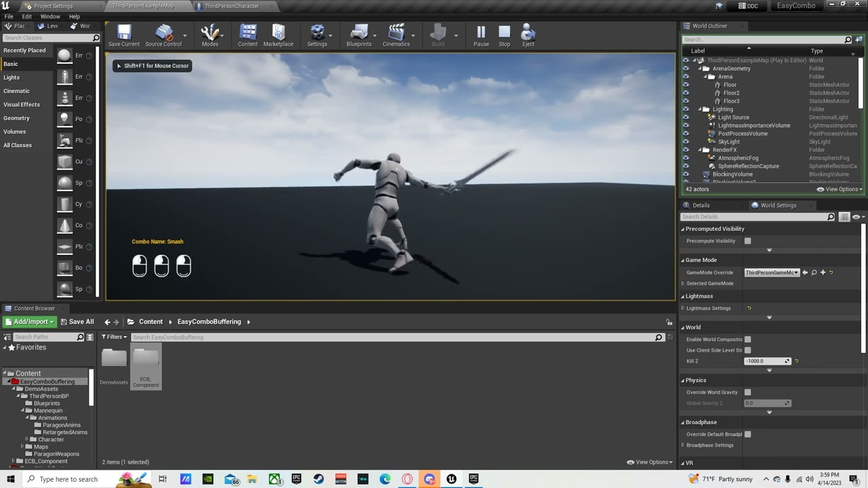Switch to ThirdPersonCharacter tab
This screenshot has width=868, height=488.
(x=231, y=6)
